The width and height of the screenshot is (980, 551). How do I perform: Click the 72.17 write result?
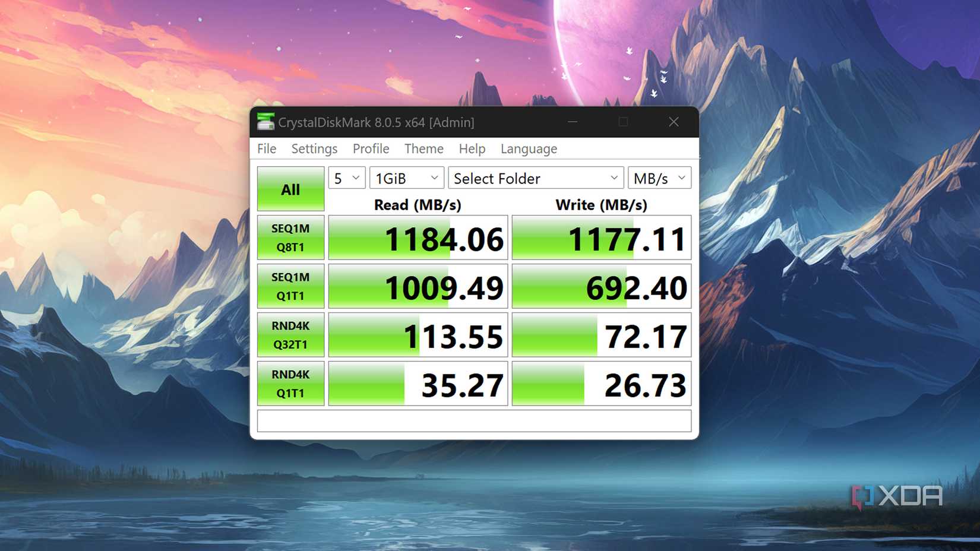pyautogui.click(x=602, y=335)
